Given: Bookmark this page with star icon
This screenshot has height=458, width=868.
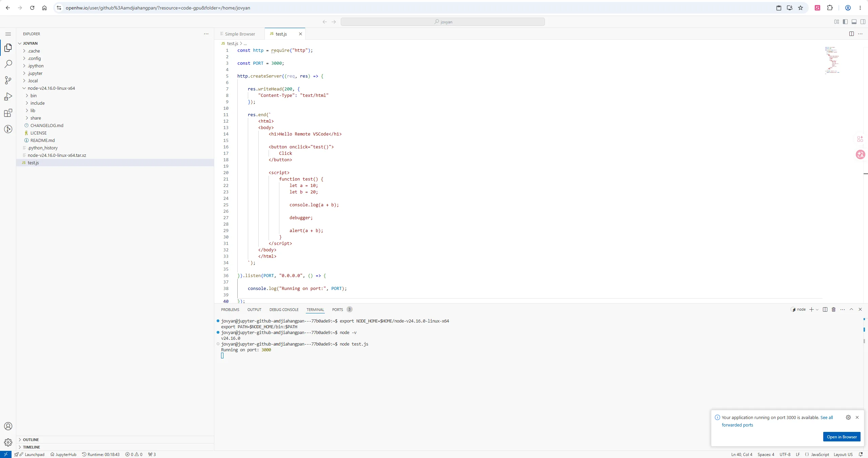Looking at the screenshot, I should pos(801,8).
